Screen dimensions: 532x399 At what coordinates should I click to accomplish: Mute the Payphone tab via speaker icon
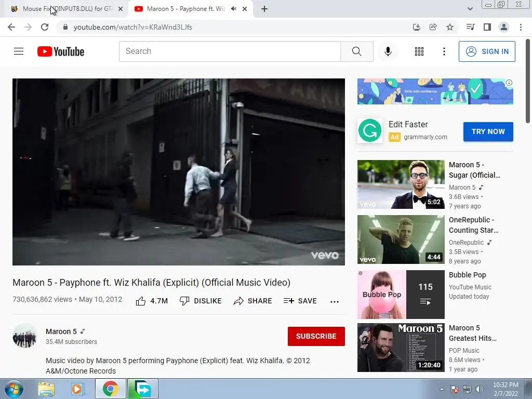coord(233,9)
